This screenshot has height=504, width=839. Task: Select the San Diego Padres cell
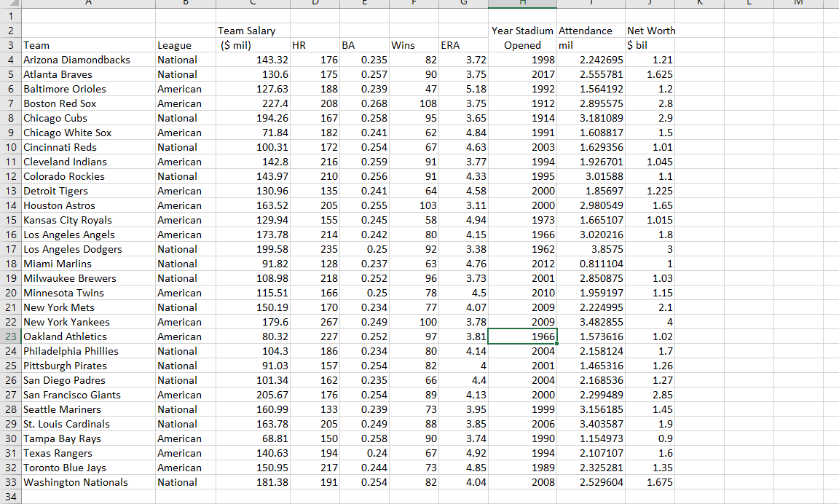(88, 380)
